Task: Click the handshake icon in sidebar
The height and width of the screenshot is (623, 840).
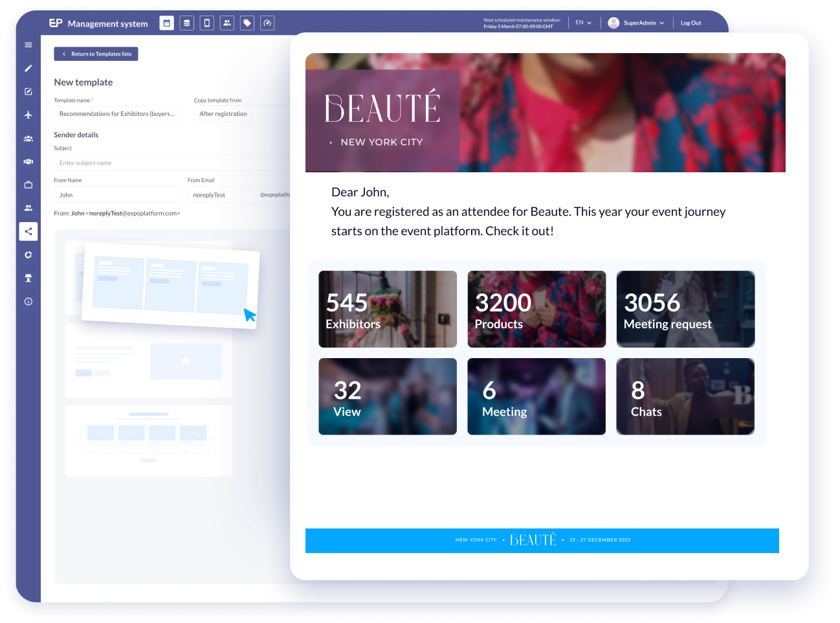Action: pos(28,162)
